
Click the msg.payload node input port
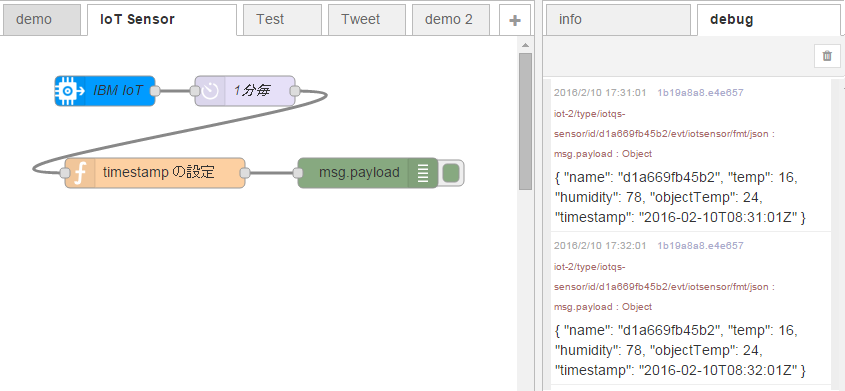pos(297,173)
